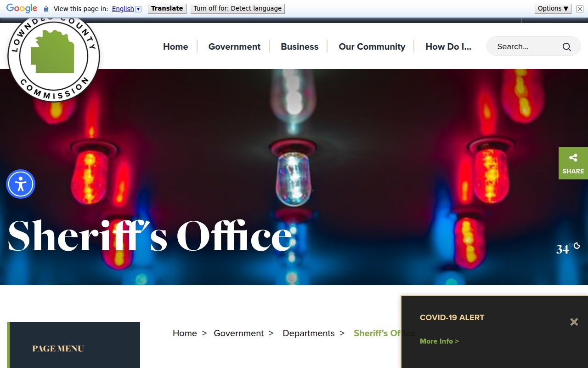Click the Translate button
588x368 pixels.
tap(167, 8)
